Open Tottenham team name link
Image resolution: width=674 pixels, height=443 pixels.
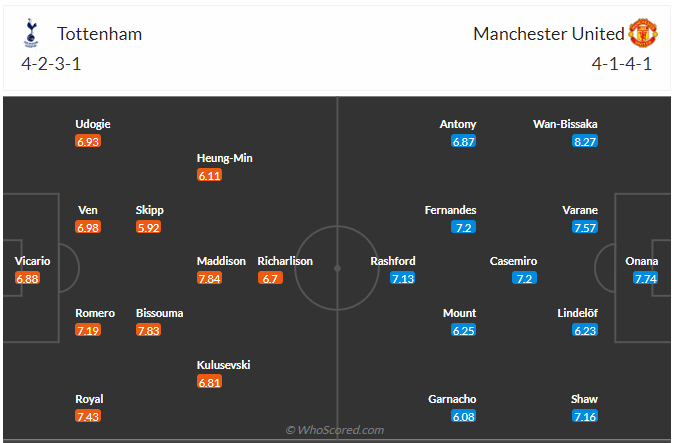(99, 34)
